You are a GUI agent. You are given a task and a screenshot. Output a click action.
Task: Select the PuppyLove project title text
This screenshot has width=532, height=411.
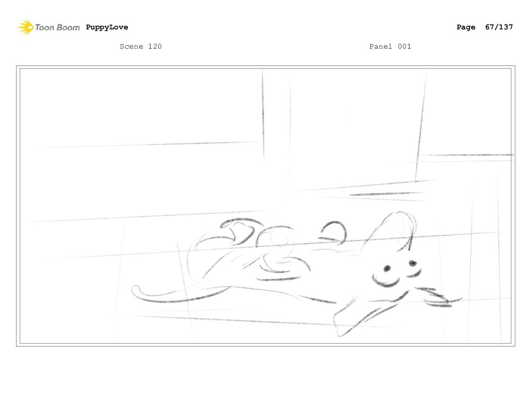pyautogui.click(x=107, y=27)
